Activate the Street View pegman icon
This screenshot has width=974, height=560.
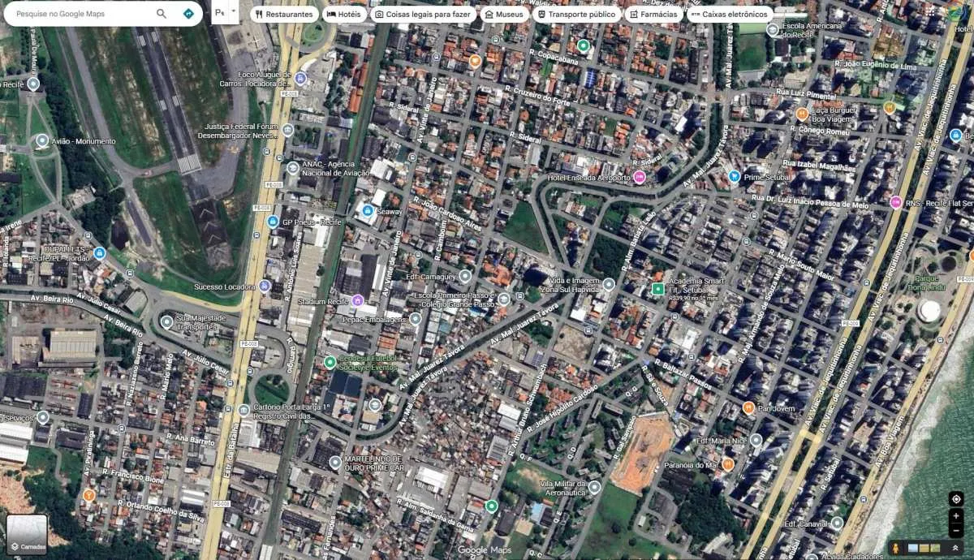coord(896,549)
